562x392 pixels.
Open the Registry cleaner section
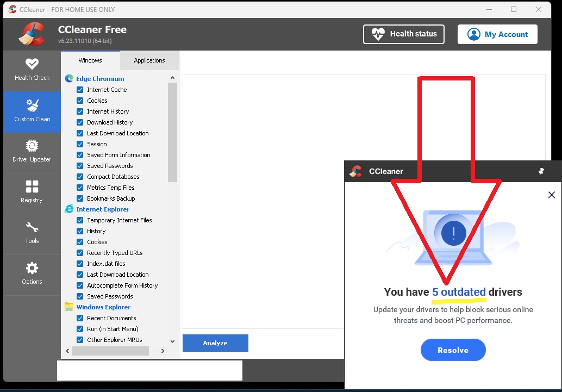pos(32,193)
